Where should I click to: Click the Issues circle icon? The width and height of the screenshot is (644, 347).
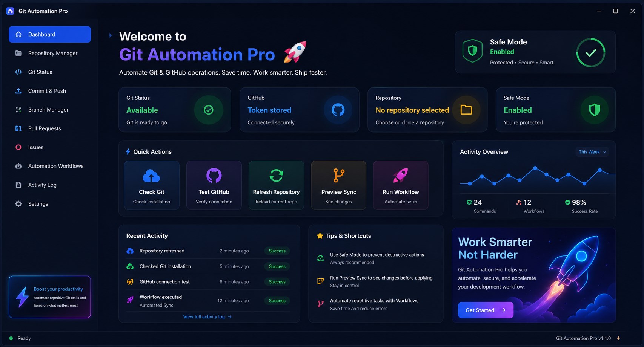tap(18, 147)
